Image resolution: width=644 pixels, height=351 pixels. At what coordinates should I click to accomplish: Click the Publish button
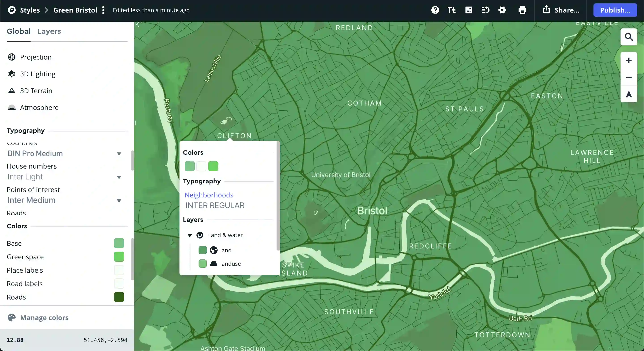point(615,10)
